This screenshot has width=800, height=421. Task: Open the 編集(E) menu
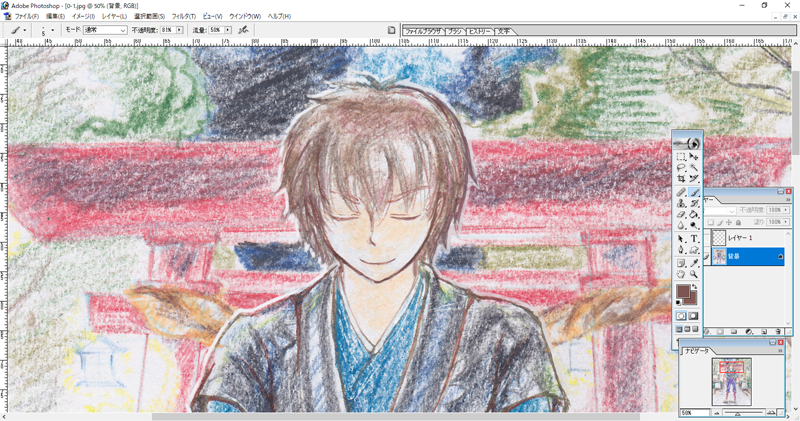click(x=55, y=16)
